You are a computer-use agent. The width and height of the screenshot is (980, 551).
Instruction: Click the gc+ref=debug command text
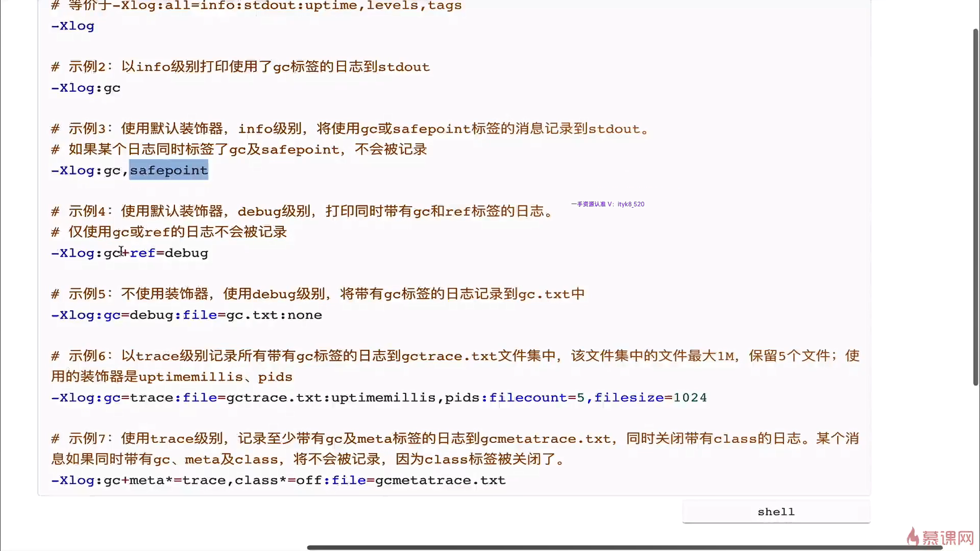pos(156,253)
